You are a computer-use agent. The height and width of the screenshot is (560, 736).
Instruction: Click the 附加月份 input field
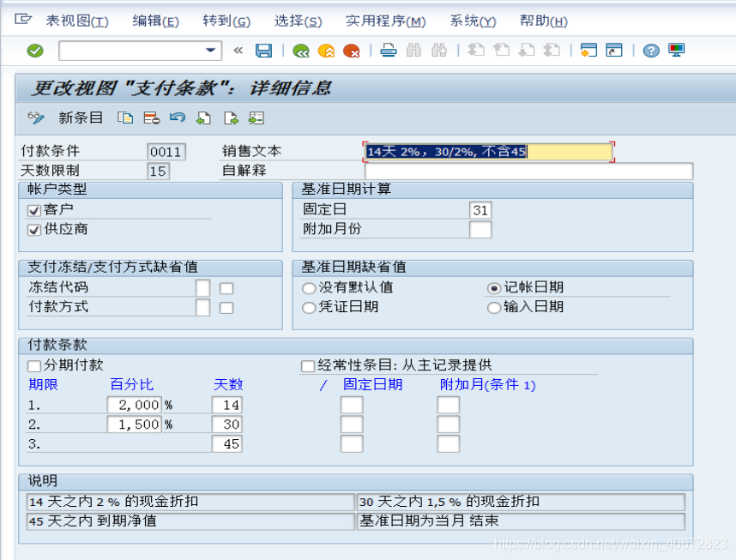coord(480,230)
